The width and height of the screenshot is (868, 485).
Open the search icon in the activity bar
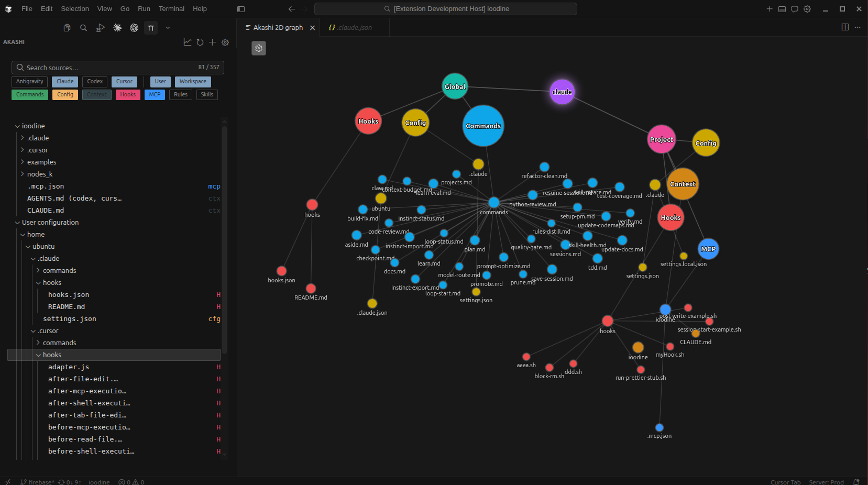(83, 27)
